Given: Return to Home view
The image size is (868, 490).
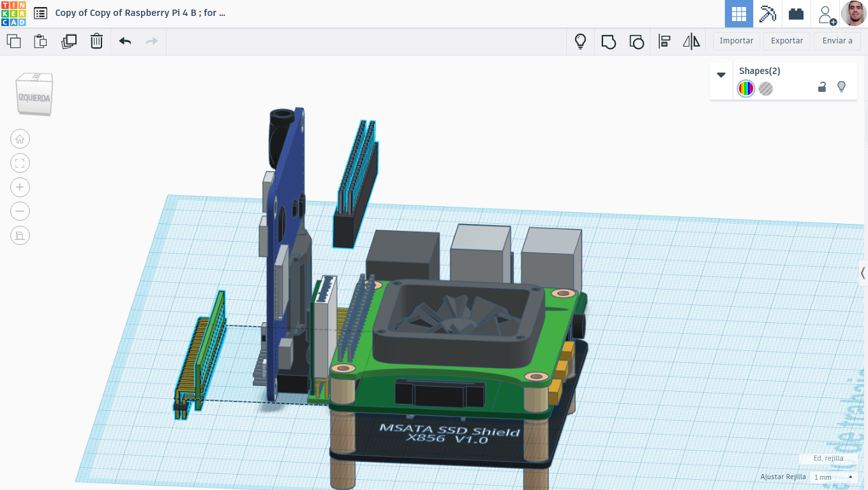Looking at the screenshot, I should (20, 139).
